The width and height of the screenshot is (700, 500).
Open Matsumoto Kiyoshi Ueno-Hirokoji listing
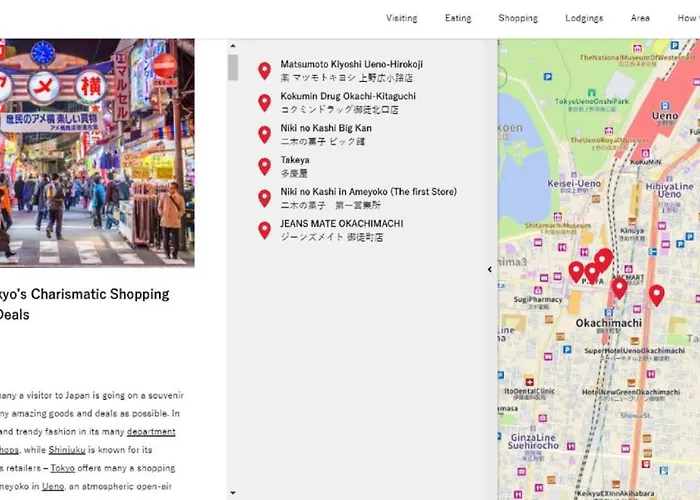pyautogui.click(x=351, y=71)
